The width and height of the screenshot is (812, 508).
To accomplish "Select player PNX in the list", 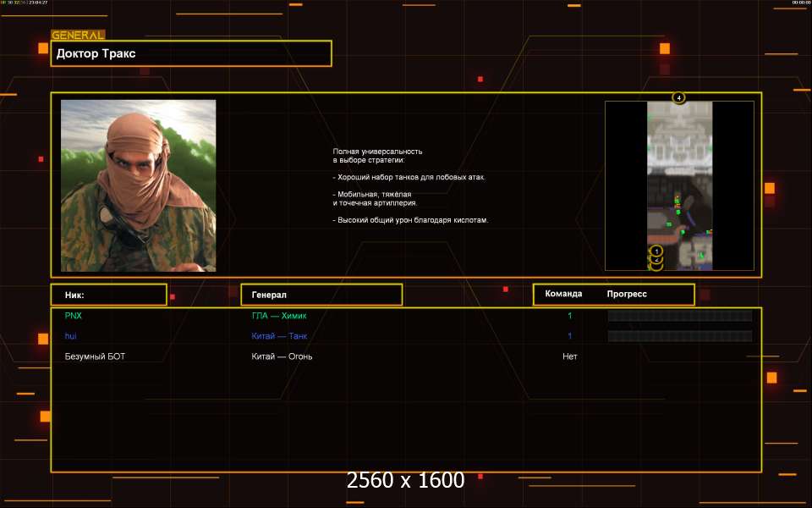I will (x=74, y=316).
